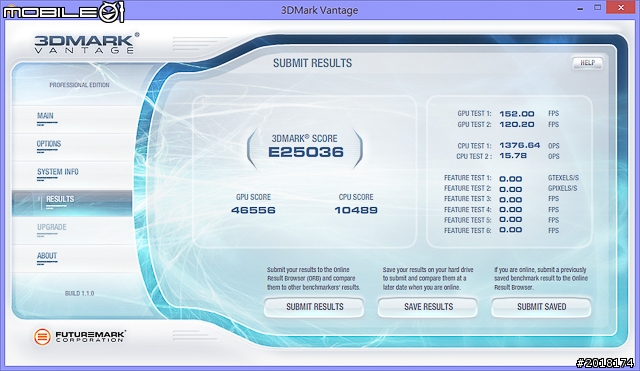Open the Help button
This screenshot has width=640, height=371.
pyautogui.click(x=587, y=63)
